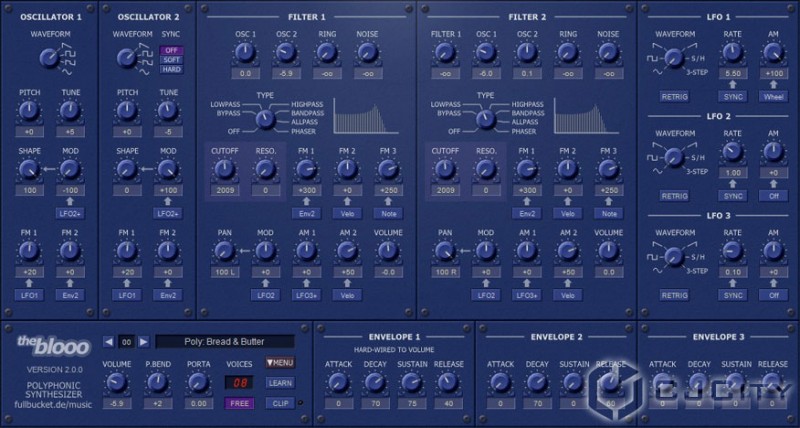This screenshot has width=800, height=428.
Task: Click the LFO 3 waveform selector knob
Action: (674, 257)
